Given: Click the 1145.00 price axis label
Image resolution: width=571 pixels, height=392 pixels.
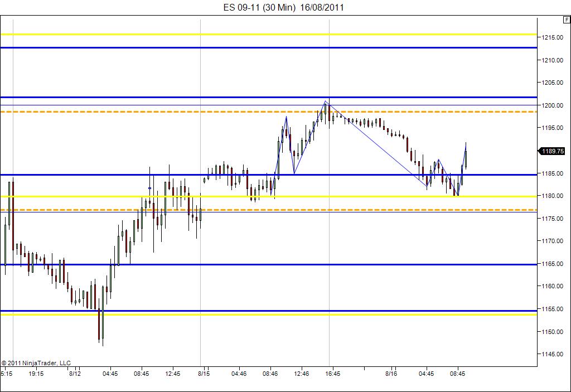Looking at the screenshot, I should pos(552,354).
